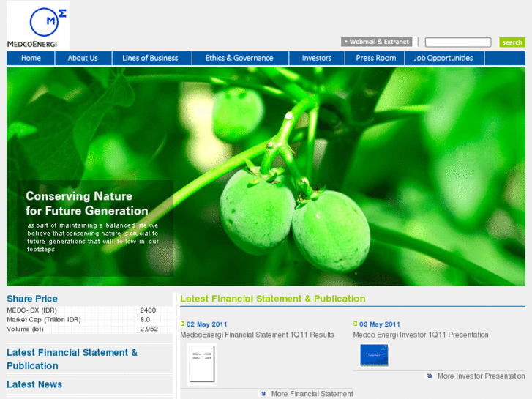Click the Conserving Nature banner heading
Viewport: 532px width, 399px height.
coord(87,204)
